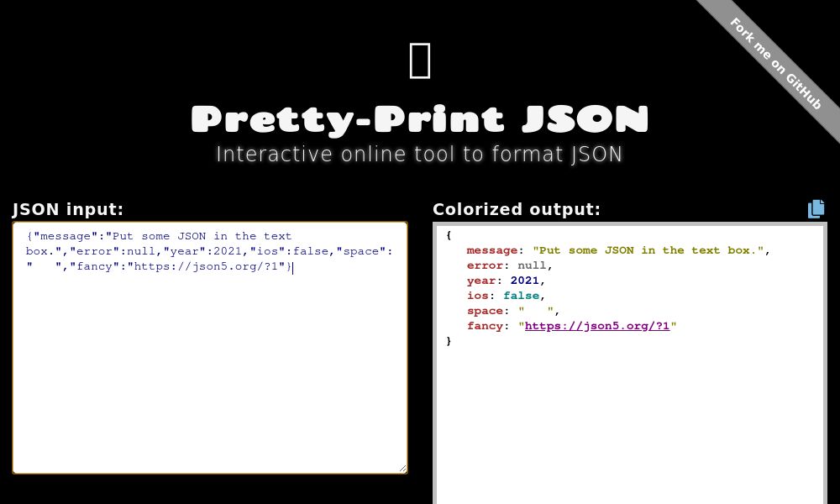Click the opening brace in the colorized output

pos(449,235)
